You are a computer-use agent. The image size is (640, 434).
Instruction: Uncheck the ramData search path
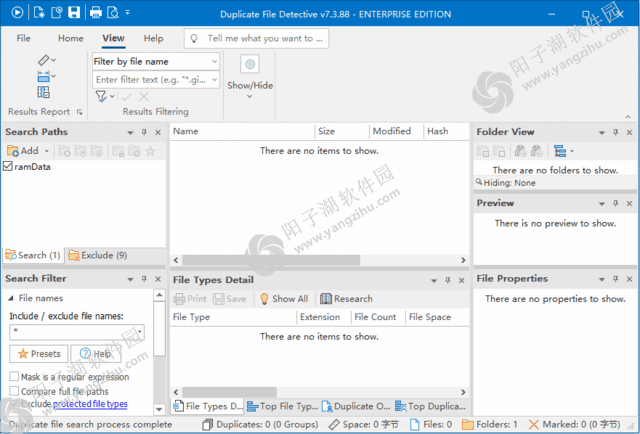pos(8,166)
